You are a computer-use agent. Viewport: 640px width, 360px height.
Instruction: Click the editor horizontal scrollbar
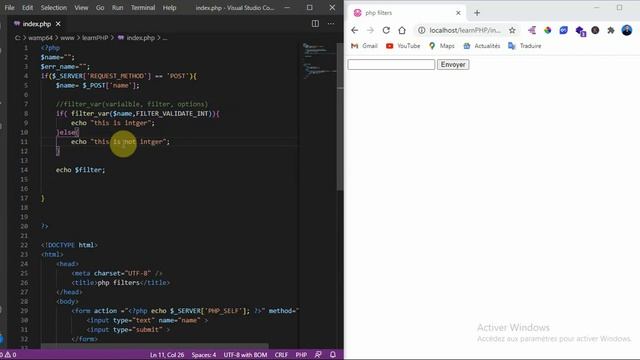[x=155, y=346]
